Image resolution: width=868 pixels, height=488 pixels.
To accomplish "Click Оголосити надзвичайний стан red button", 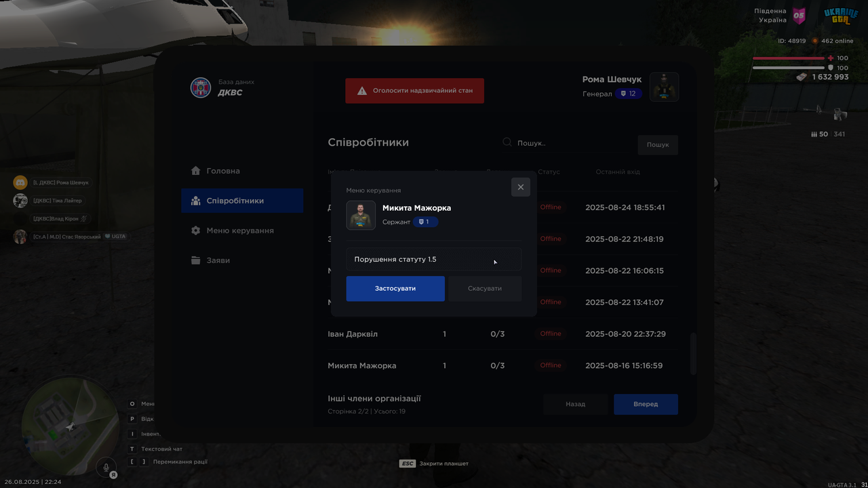I will pos(414,90).
